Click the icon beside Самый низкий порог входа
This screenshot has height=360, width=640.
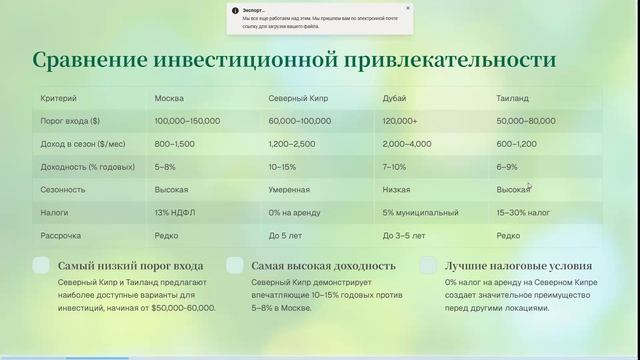[x=41, y=265]
